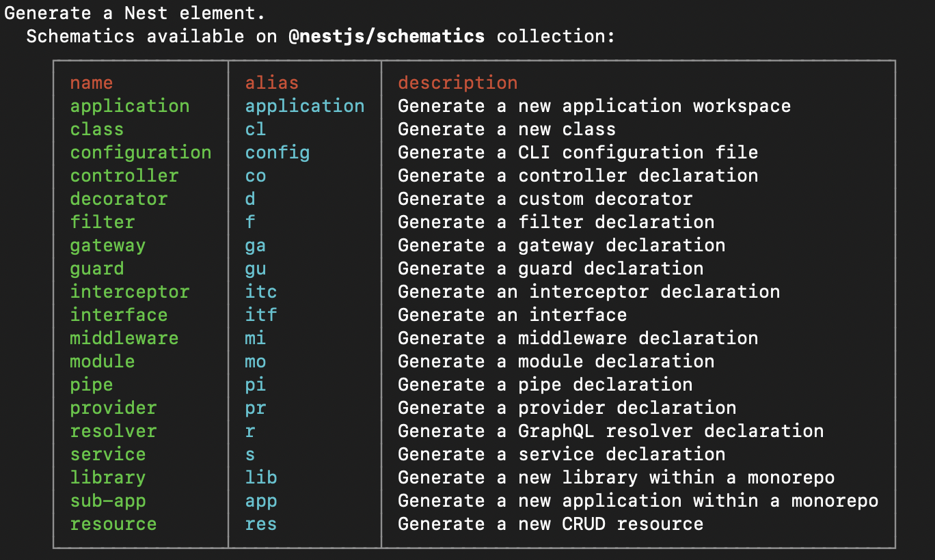Click 'Generate a guard declaration' description
Viewport: 935px width, 560px height.
point(551,269)
